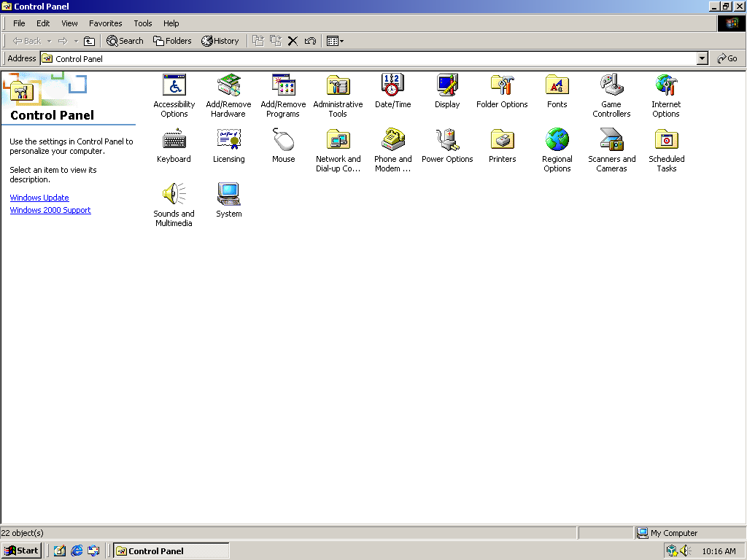The height and width of the screenshot is (560, 747).
Task: Select the Scheduled Tasks icon
Action: click(666, 140)
